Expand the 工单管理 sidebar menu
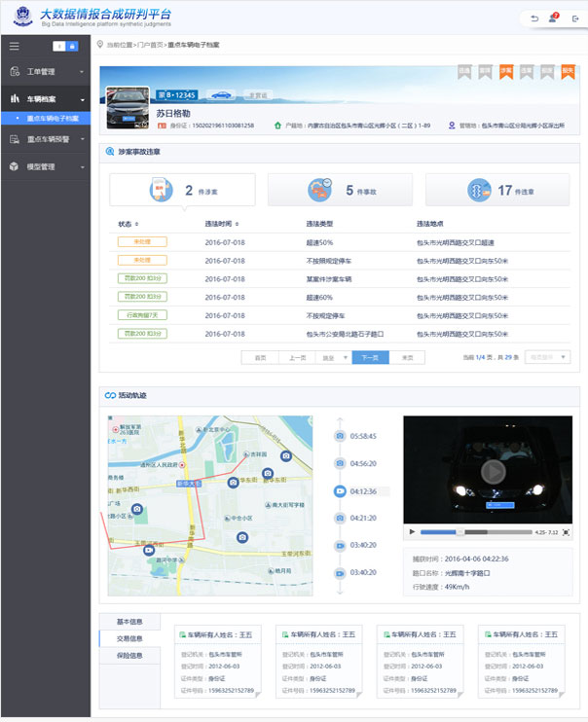The image size is (588, 722). coord(45,71)
